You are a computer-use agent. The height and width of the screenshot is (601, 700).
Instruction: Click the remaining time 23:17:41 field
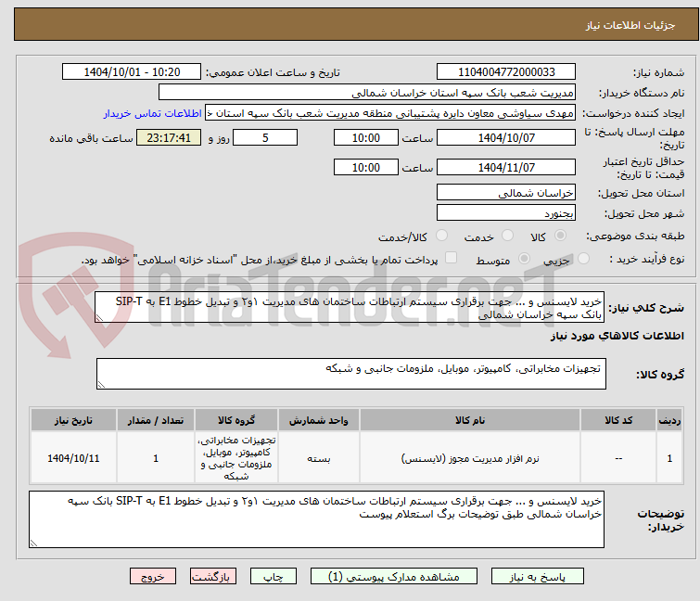tap(169, 137)
